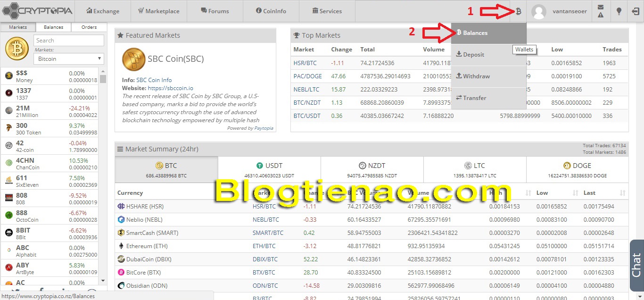This screenshot has width=644, height=300.
Task: Open NEBL/LTC in Top Markets
Action: pos(306,89)
